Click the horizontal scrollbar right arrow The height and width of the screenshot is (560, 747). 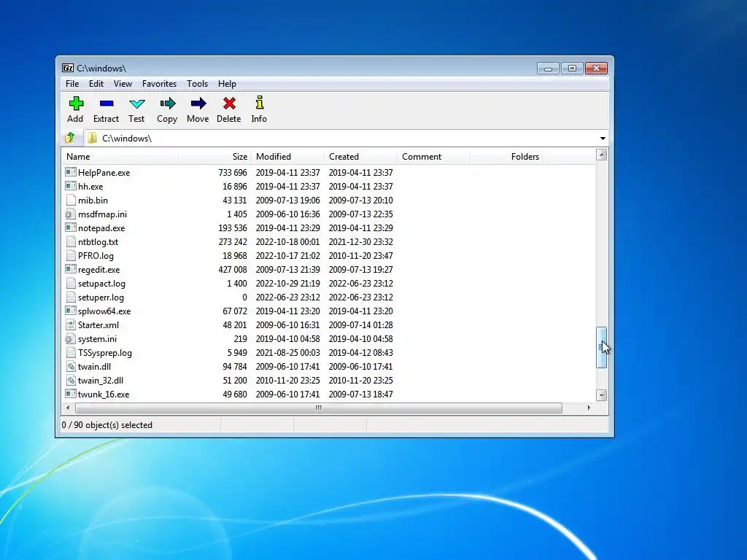click(589, 408)
